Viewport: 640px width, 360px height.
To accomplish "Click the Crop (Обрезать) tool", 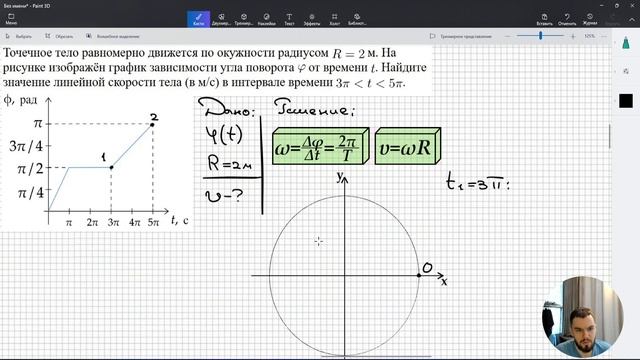I will click(x=59, y=36).
